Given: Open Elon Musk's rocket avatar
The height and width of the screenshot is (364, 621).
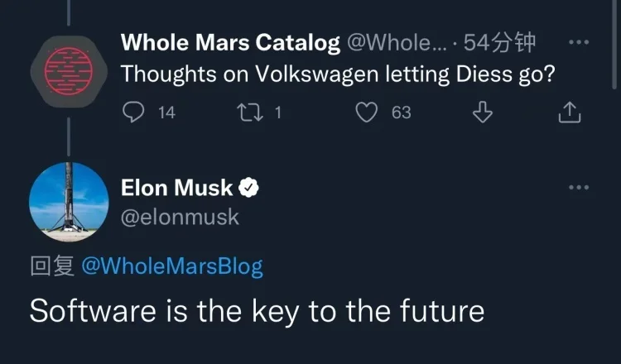Looking at the screenshot, I should 68,202.
